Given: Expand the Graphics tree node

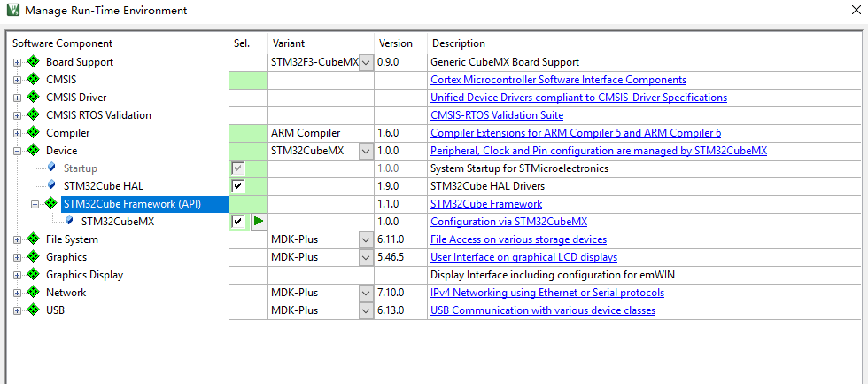Looking at the screenshot, I should point(17,257).
